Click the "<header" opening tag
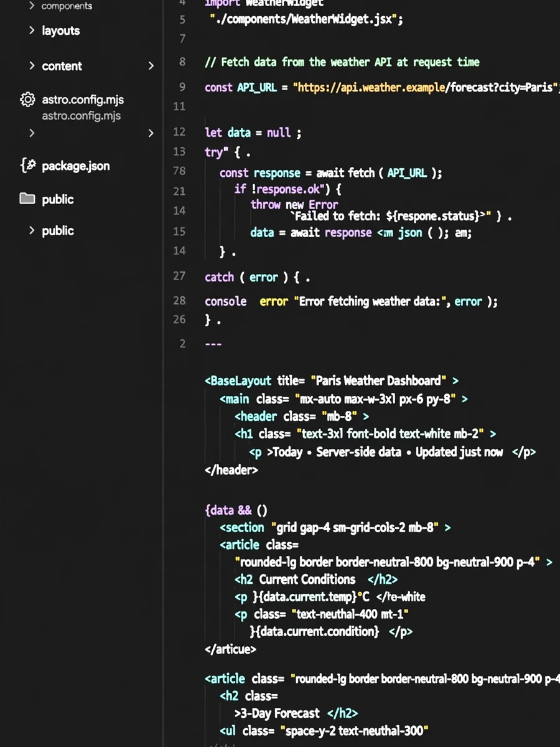 tap(256, 416)
